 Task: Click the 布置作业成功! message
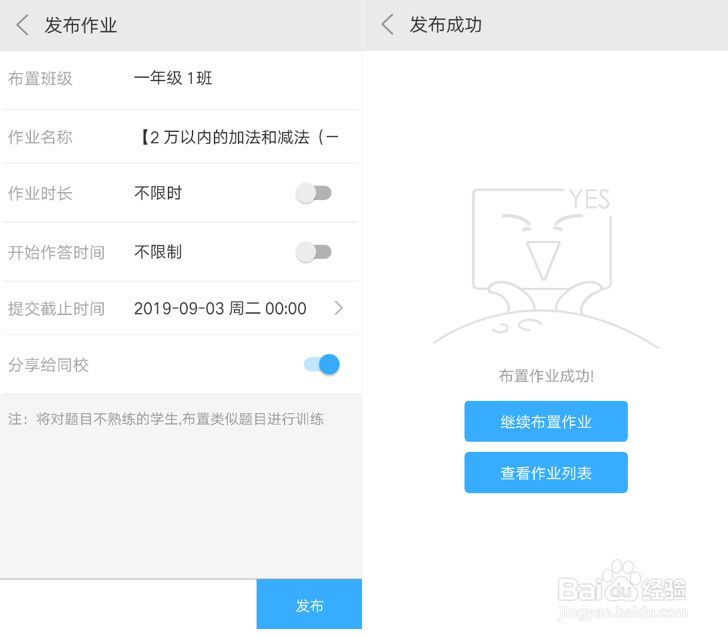click(546, 376)
